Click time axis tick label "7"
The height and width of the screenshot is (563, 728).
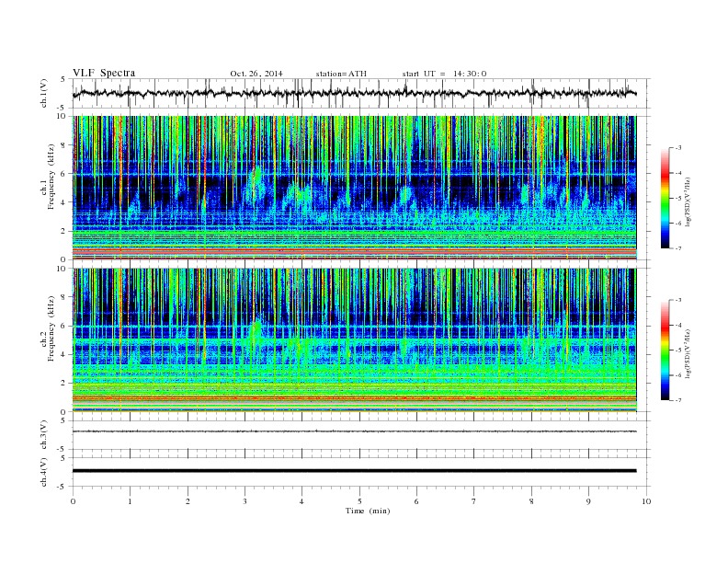474,501
